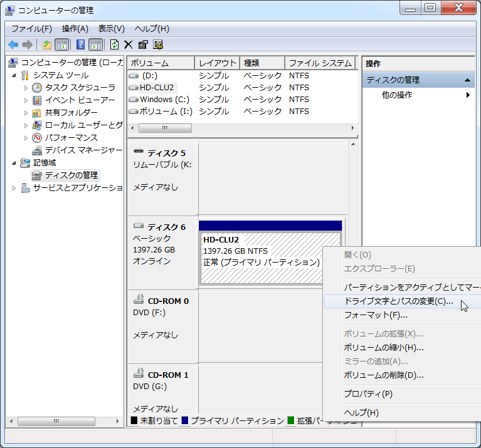
Task: Click the Device Manager icon
Action: coord(37,150)
